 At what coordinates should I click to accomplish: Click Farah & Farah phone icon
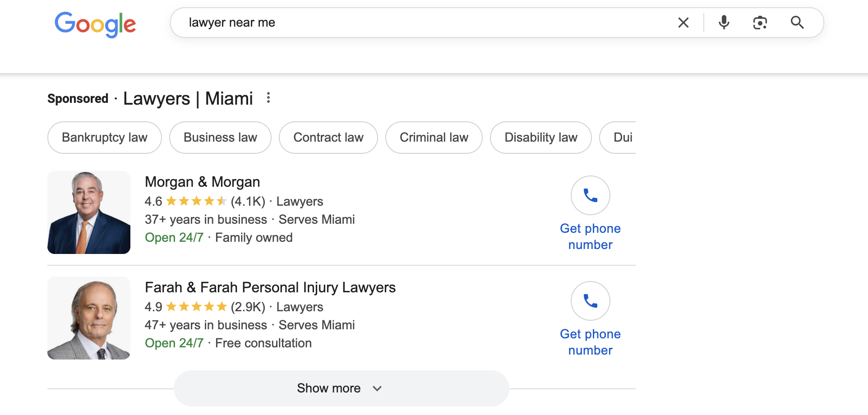tap(591, 301)
